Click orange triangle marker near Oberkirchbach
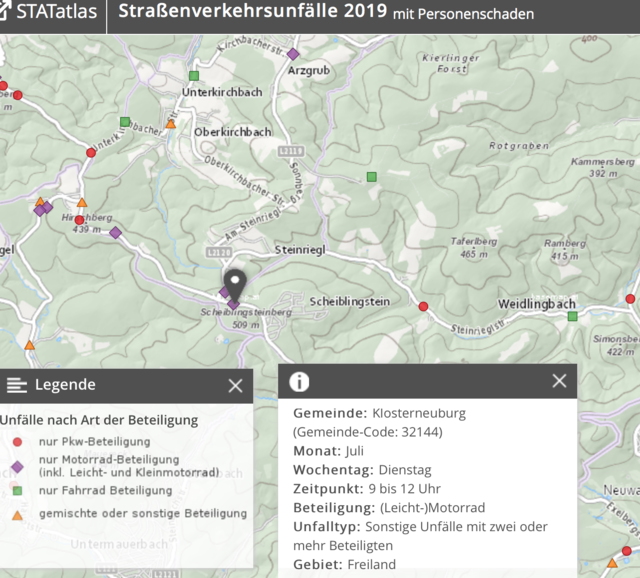The width and height of the screenshot is (640, 578). coord(171,124)
